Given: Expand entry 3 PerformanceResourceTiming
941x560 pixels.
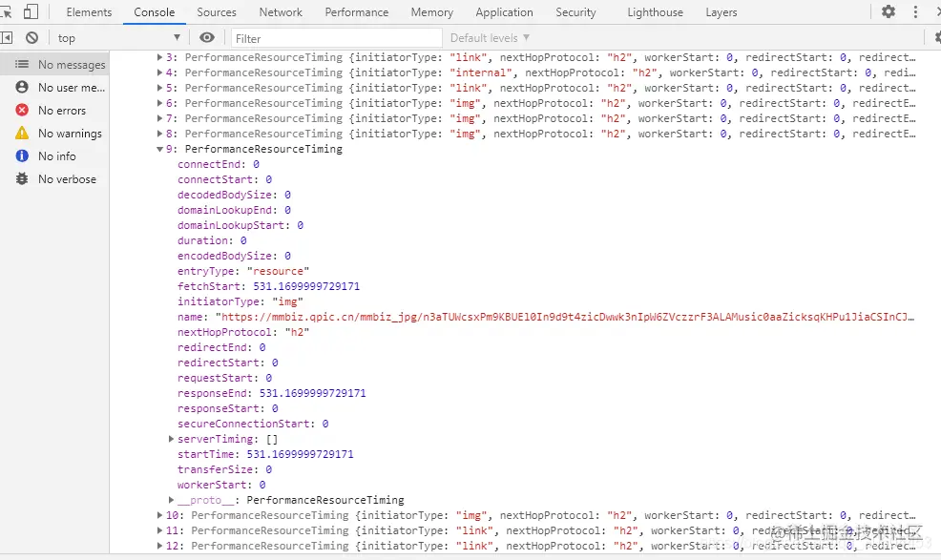Looking at the screenshot, I should pyautogui.click(x=159, y=57).
